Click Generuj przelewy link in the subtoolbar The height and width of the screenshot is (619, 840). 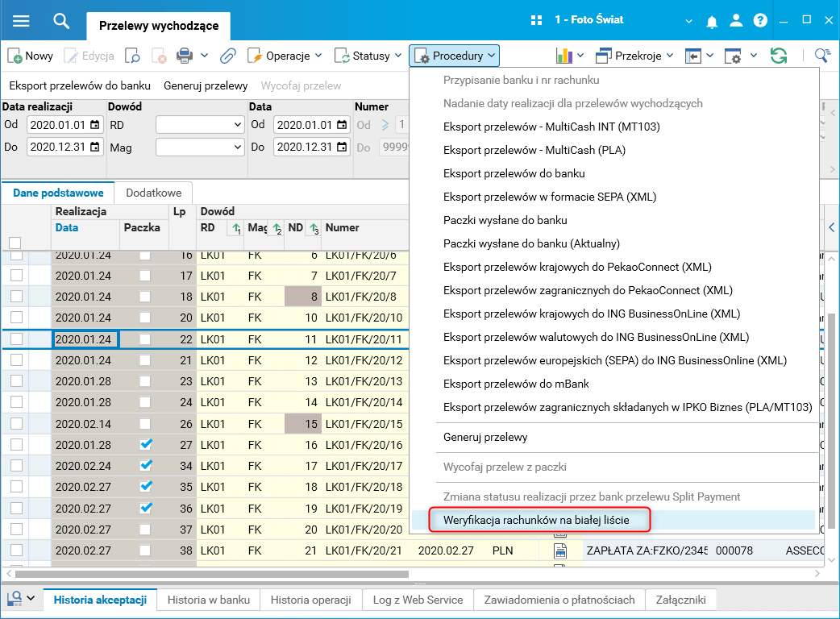click(206, 85)
